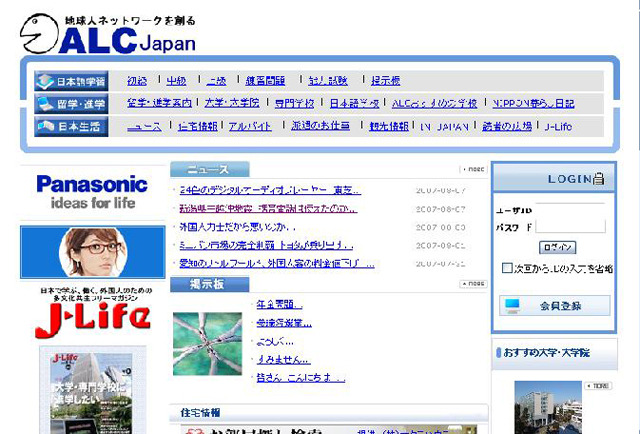
Task: Open the J-Life text link in navigation
Action: tap(558, 127)
